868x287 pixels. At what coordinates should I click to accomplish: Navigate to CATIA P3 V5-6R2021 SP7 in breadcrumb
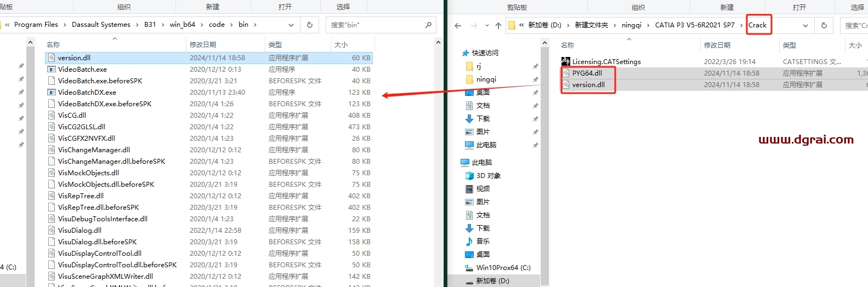[695, 25]
